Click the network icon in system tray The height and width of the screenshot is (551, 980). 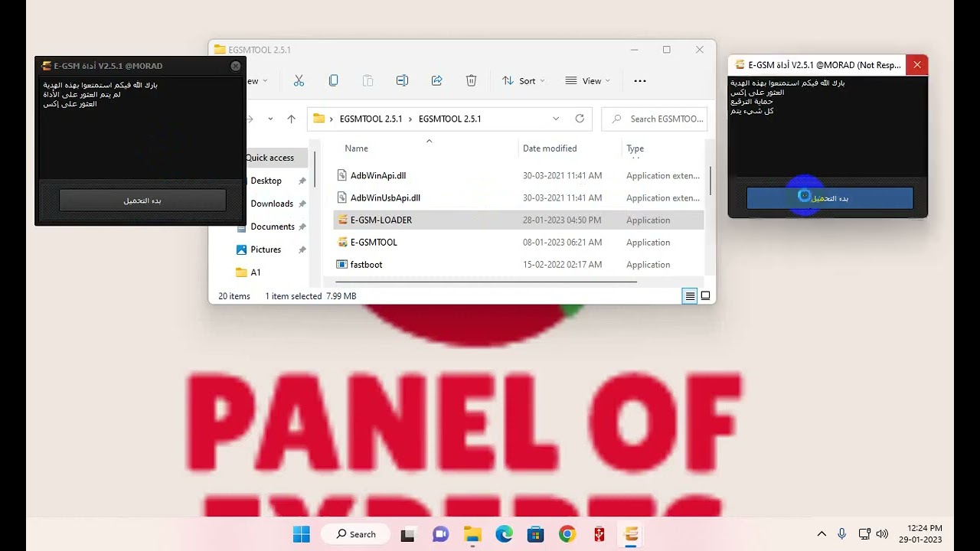click(x=864, y=533)
